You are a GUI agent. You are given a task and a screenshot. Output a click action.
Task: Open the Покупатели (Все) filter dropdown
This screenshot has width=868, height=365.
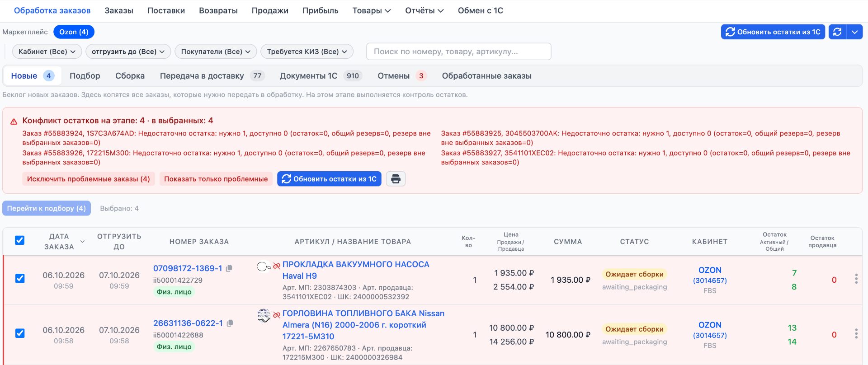pos(216,51)
